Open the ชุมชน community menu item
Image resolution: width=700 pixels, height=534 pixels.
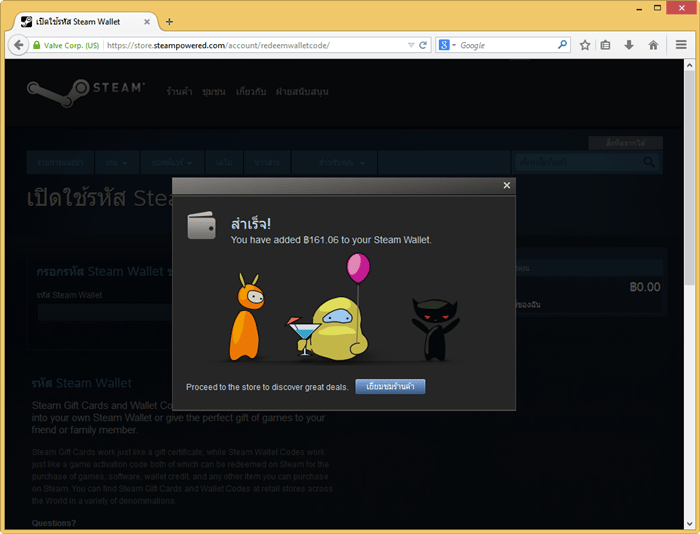[x=213, y=92]
